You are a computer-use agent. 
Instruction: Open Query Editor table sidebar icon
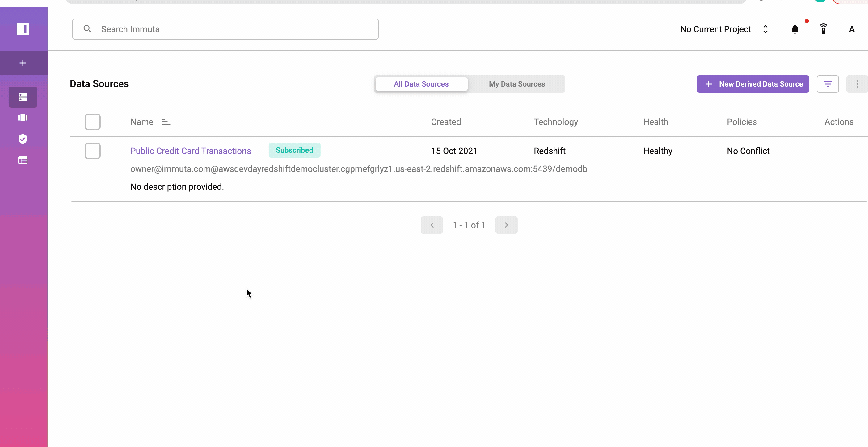pos(23,160)
